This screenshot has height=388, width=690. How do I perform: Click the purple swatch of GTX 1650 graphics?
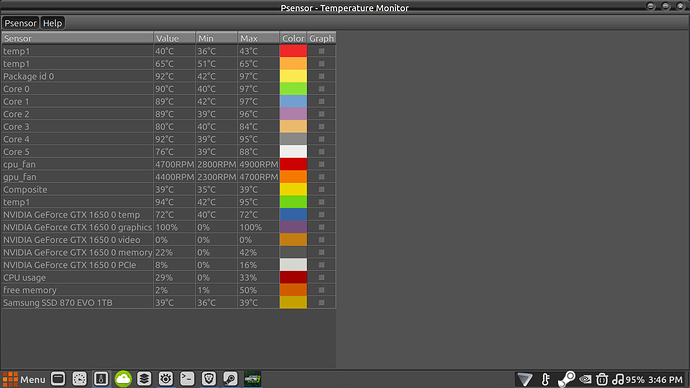pos(293,227)
